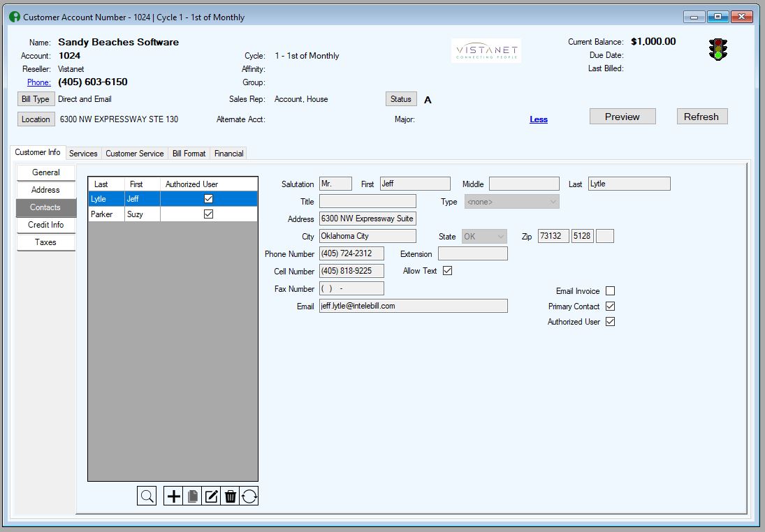Switch to the Services tab
Image resolution: width=765 pixels, height=532 pixels.
83,153
